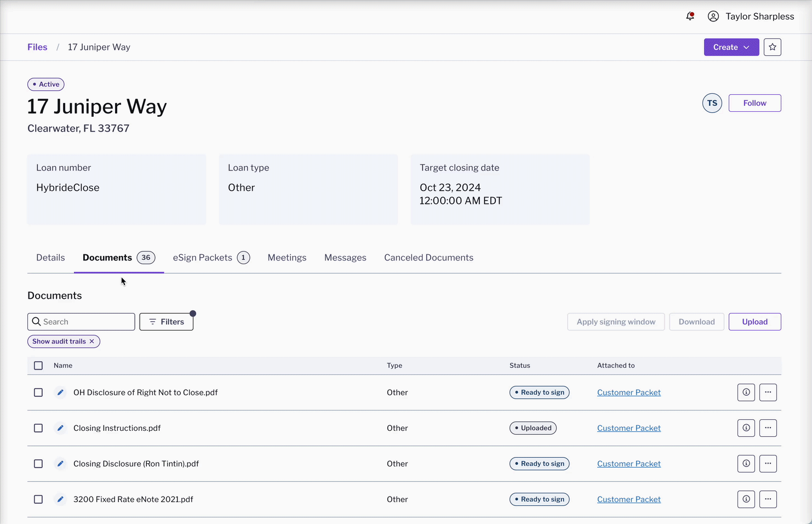
Task: Click the Status column header
Action: pyautogui.click(x=520, y=366)
